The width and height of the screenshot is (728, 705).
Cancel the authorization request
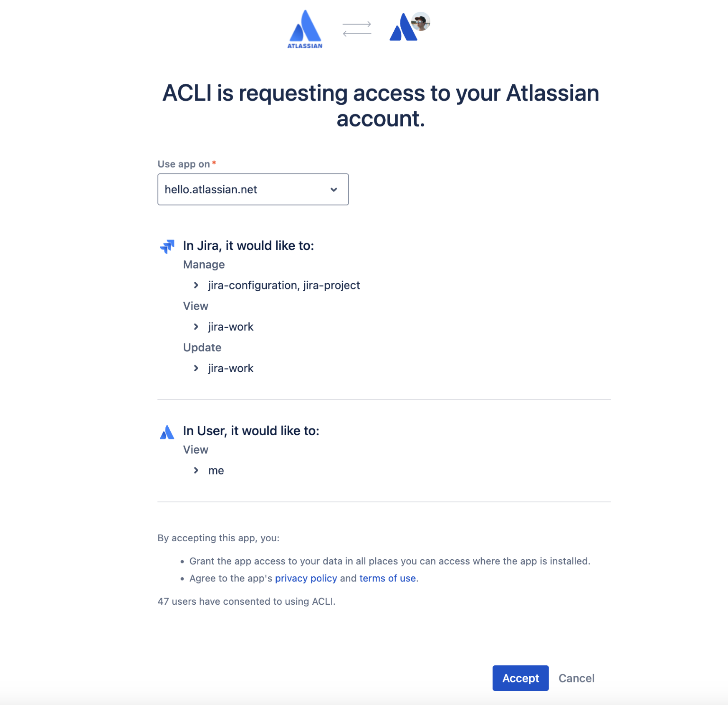tap(576, 678)
